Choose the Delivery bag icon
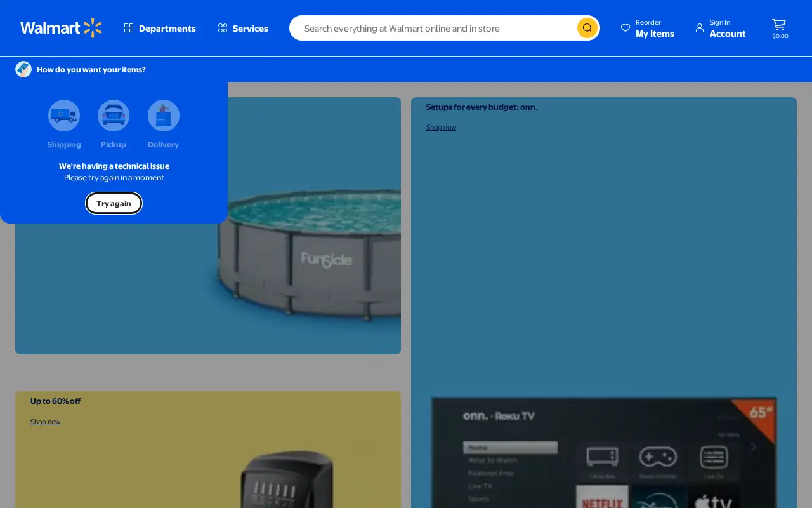The image size is (812, 508). (x=164, y=116)
